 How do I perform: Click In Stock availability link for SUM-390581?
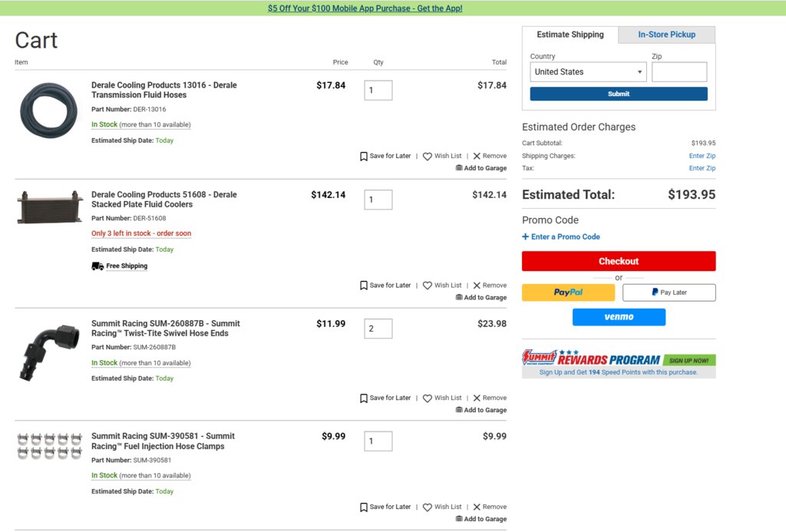tap(141, 475)
